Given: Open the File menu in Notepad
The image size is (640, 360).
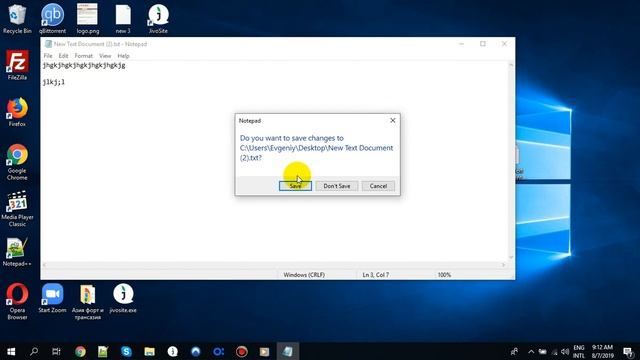Looking at the screenshot, I should pyautogui.click(x=48, y=56).
